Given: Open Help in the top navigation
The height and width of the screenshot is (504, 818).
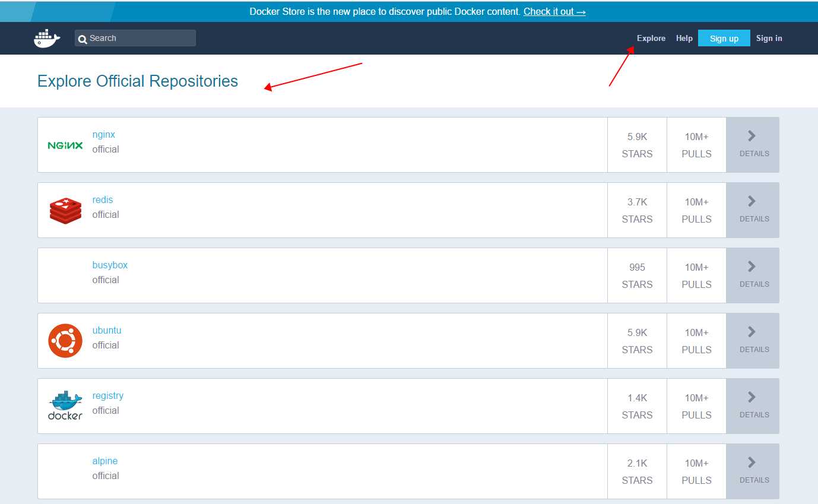Looking at the screenshot, I should [684, 38].
